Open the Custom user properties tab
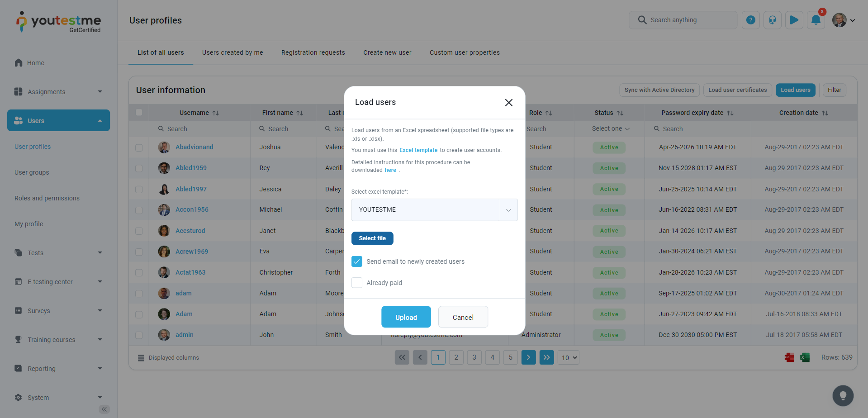This screenshot has width=868, height=418. [x=465, y=52]
